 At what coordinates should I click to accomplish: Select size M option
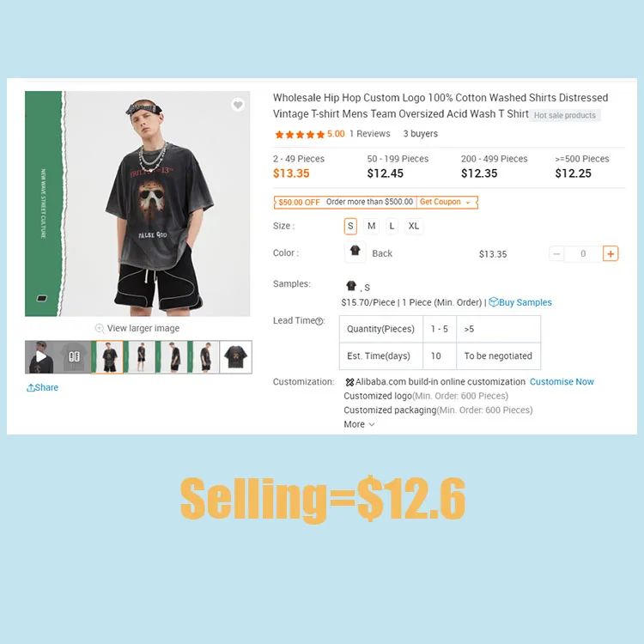click(x=371, y=226)
